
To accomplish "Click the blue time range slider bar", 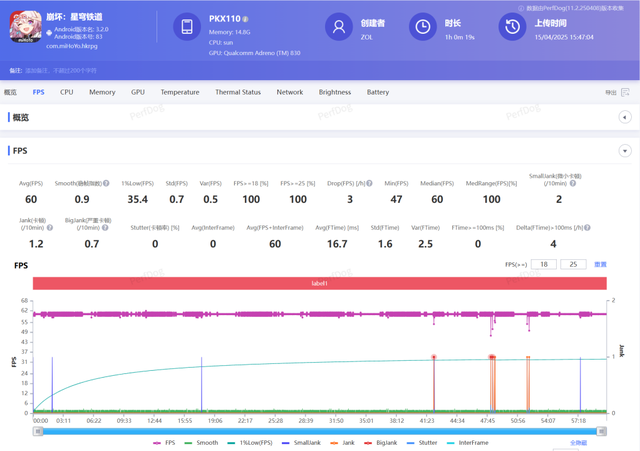I will pos(320,431).
